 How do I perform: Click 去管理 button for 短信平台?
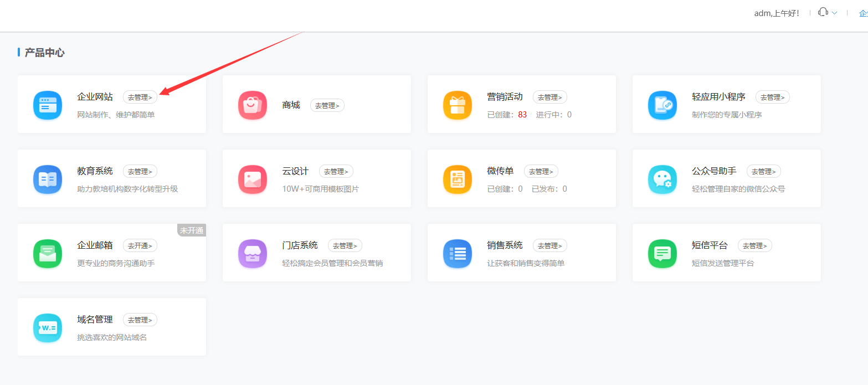755,245
